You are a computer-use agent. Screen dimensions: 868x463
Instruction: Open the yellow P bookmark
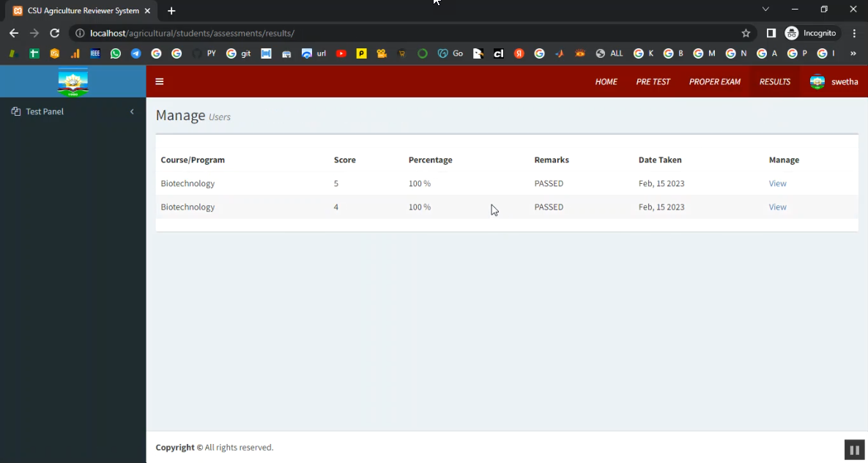tap(361, 53)
